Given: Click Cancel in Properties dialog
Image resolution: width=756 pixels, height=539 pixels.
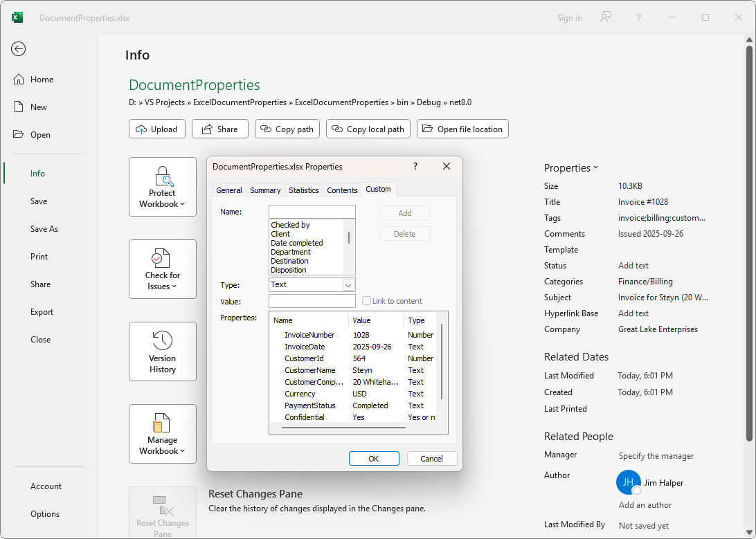Looking at the screenshot, I should point(431,459).
